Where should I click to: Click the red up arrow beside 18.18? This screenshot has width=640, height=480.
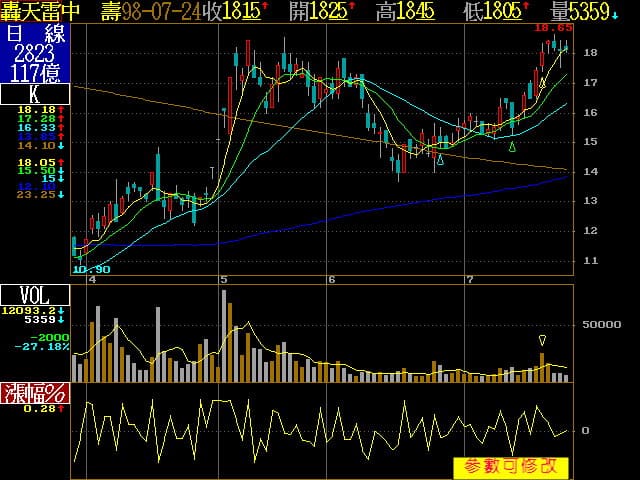pos(61,108)
